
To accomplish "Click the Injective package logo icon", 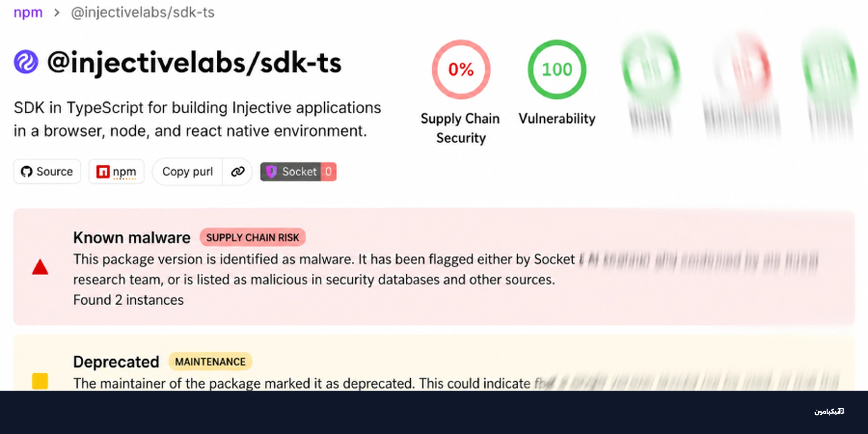I will pos(26,62).
